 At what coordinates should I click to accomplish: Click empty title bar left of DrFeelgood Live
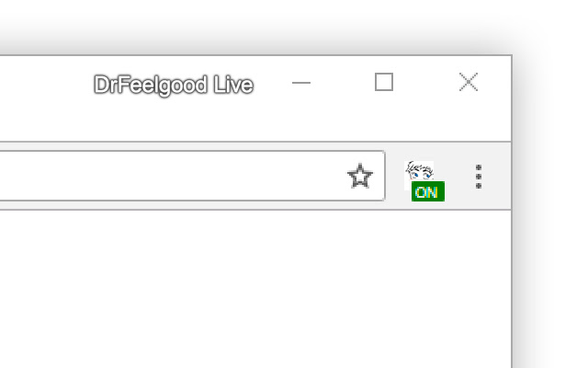tap(45, 84)
